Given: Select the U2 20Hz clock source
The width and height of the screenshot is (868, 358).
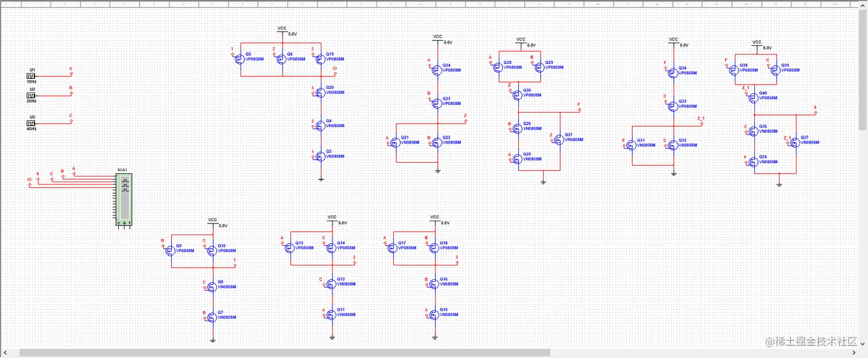Looking at the screenshot, I should (32, 95).
